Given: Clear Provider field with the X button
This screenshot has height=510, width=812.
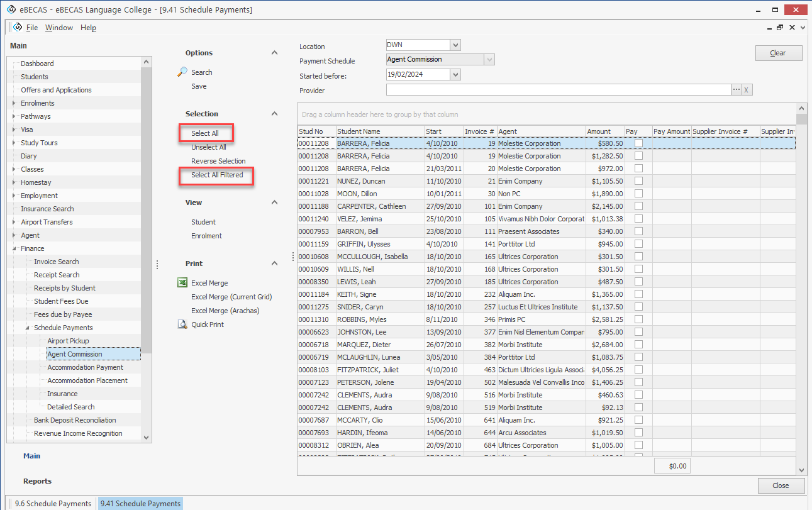Looking at the screenshot, I should tap(747, 90).
